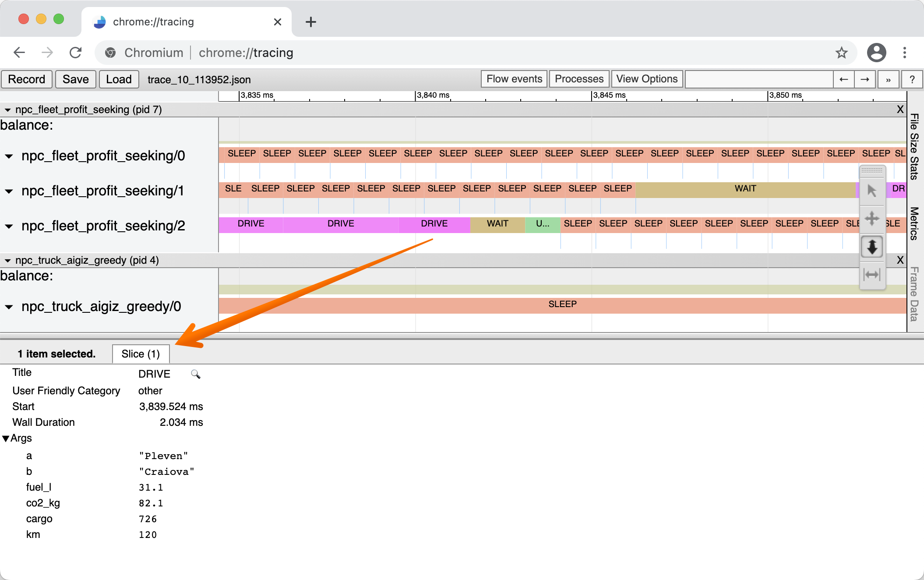
Task: Collapse the npc_fleet_profit_seeking (pid 7) process
Action: point(7,110)
